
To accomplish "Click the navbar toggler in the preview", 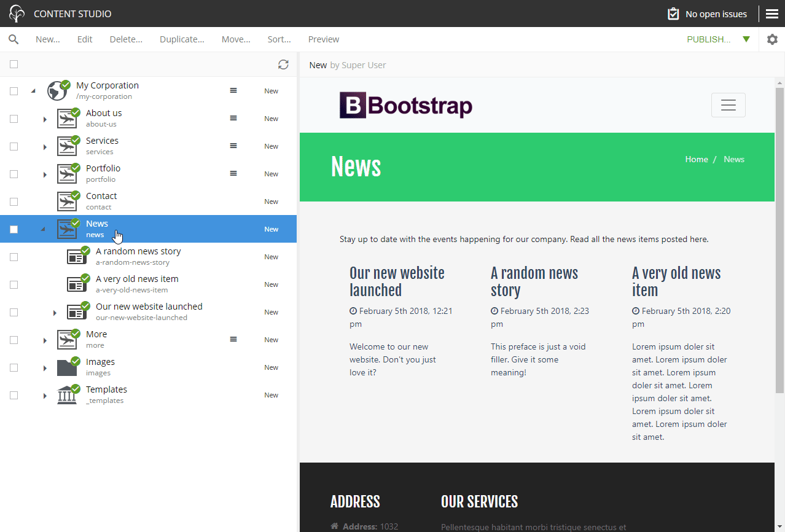I will tap(728, 104).
